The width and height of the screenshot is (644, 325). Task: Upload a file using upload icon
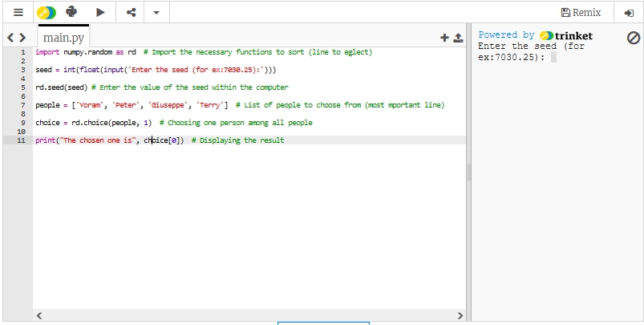tap(458, 38)
